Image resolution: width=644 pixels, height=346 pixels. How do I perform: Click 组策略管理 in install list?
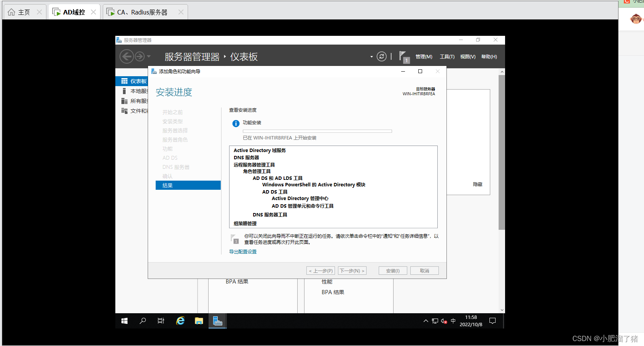click(245, 224)
